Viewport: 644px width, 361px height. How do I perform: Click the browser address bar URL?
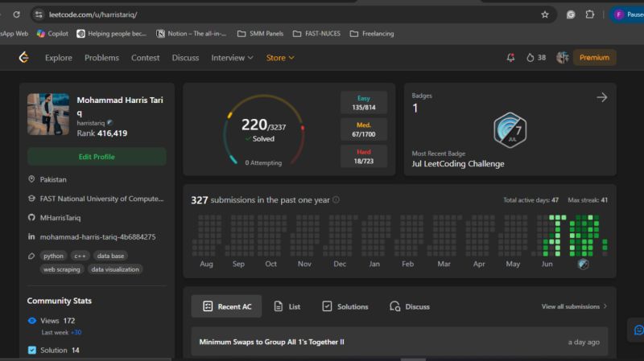(93, 14)
